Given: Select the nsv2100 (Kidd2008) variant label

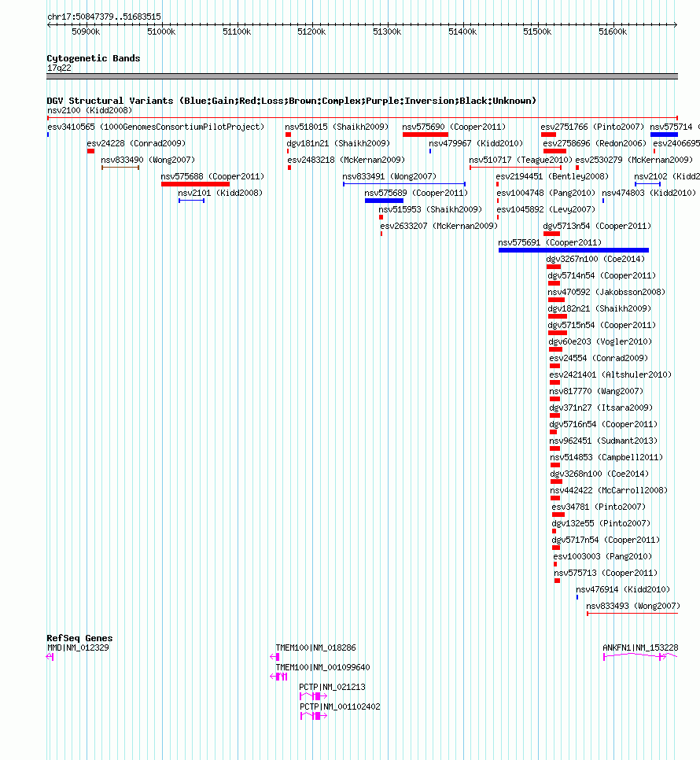Looking at the screenshot, I should tap(90, 110).
